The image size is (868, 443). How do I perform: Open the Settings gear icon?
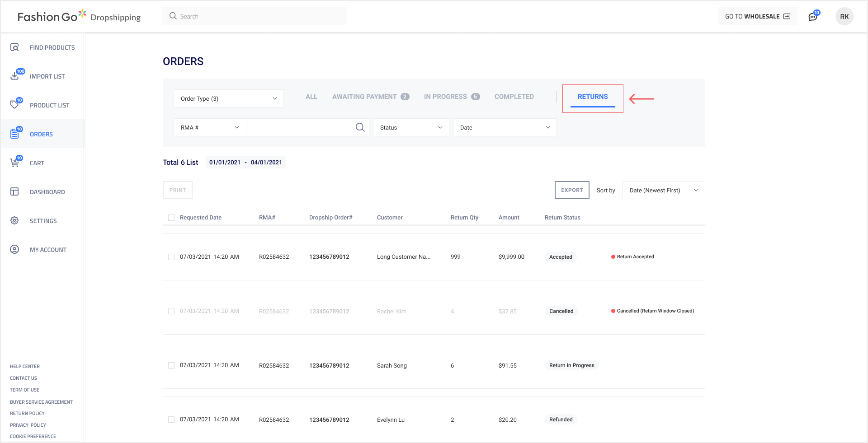14,220
